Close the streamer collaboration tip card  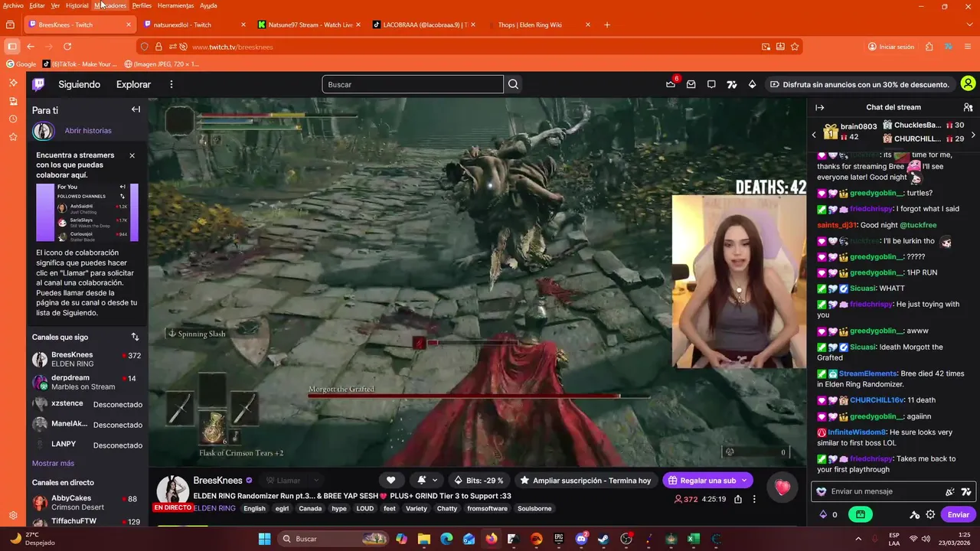click(x=132, y=155)
